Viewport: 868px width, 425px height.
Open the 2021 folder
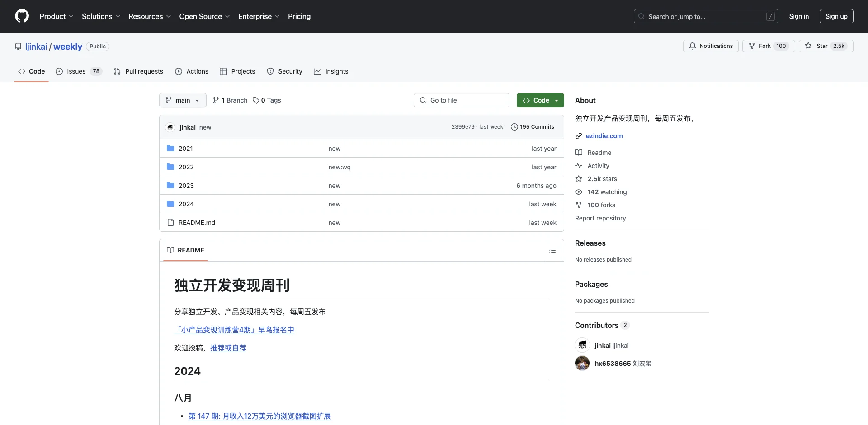186,149
